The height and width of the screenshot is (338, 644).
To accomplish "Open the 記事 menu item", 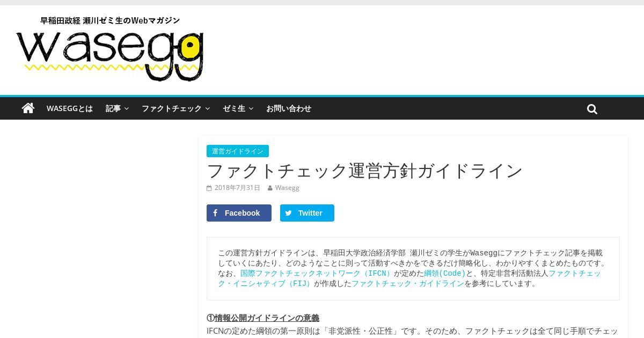I will (113, 108).
